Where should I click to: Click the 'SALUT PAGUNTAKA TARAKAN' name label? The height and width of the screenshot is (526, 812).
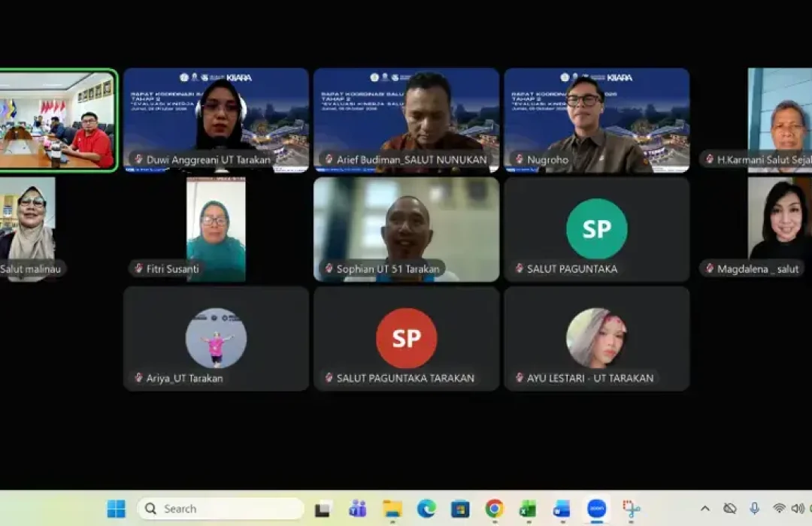[405, 378]
